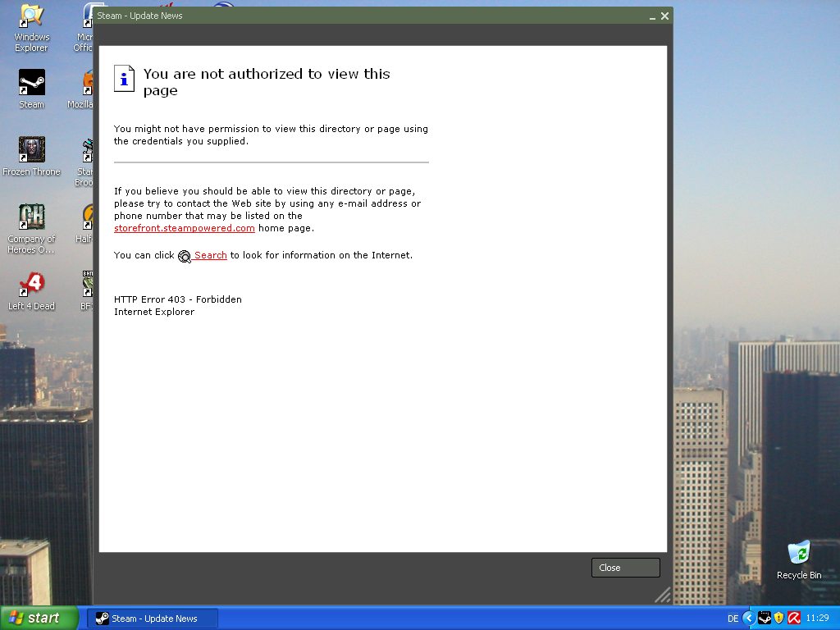Open the storefront.steampowered.com link

[185, 228]
